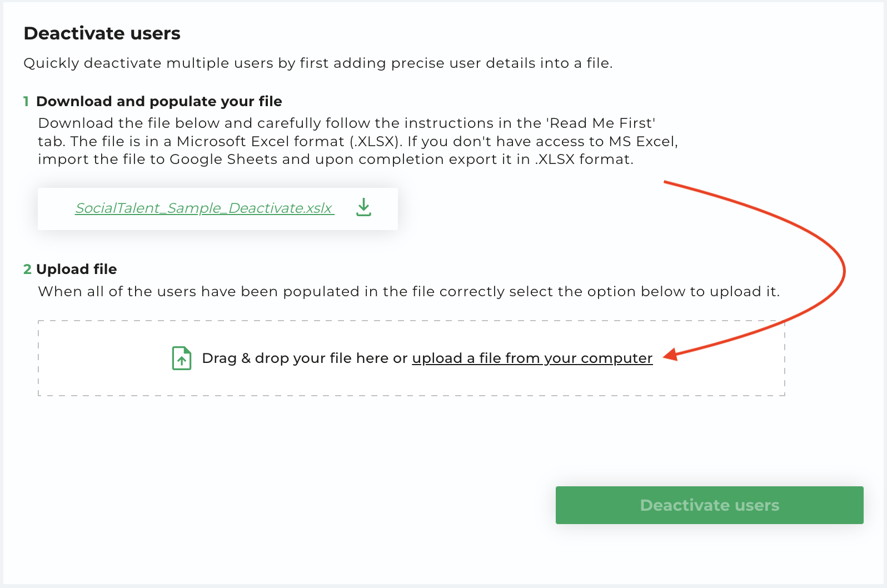This screenshot has height=588, width=887.
Task: Click the Deactivate users page heading
Action: tap(102, 33)
